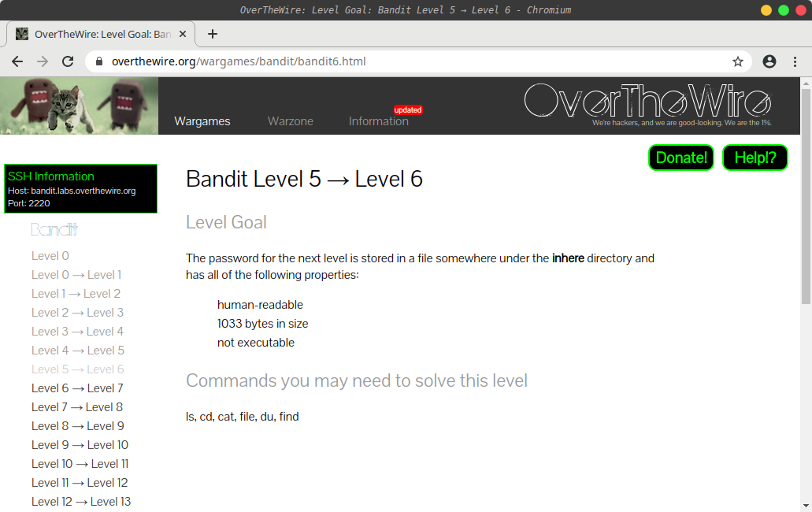Click Commands you may need heading

(x=357, y=381)
